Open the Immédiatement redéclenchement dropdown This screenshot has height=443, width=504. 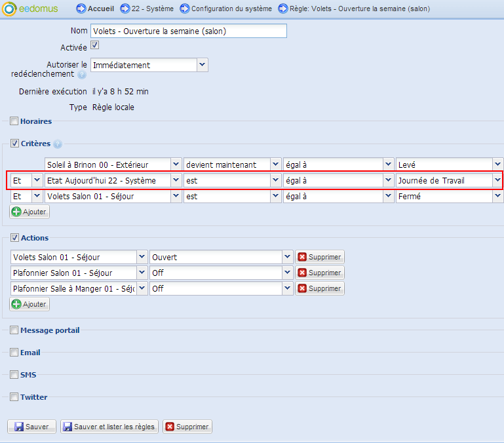(x=202, y=65)
